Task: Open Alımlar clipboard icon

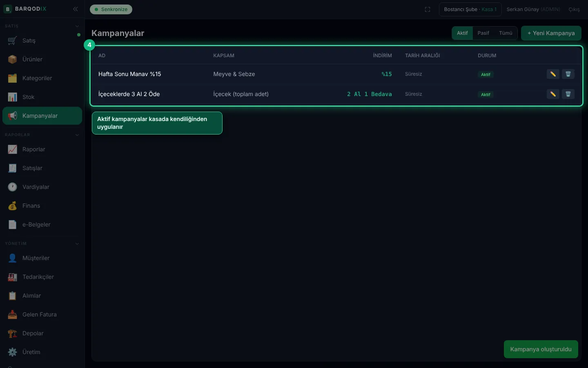Action: (13, 296)
